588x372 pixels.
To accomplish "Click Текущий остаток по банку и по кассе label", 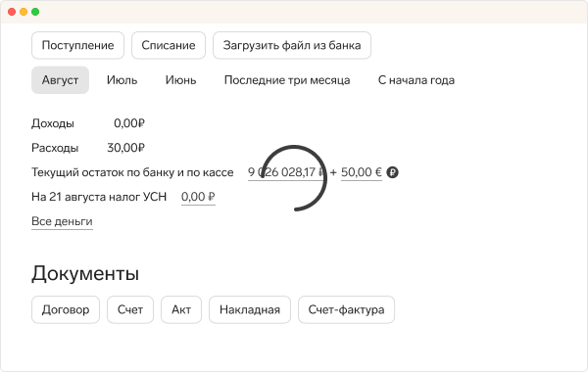I will (132, 172).
